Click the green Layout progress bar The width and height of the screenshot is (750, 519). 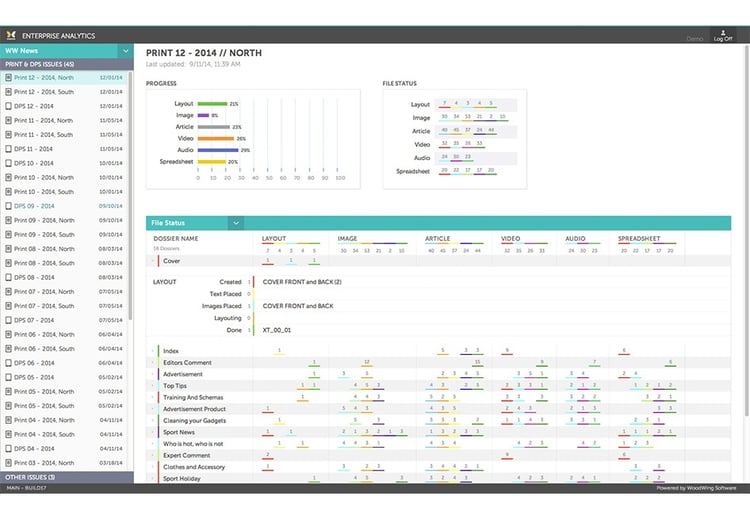click(212, 103)
